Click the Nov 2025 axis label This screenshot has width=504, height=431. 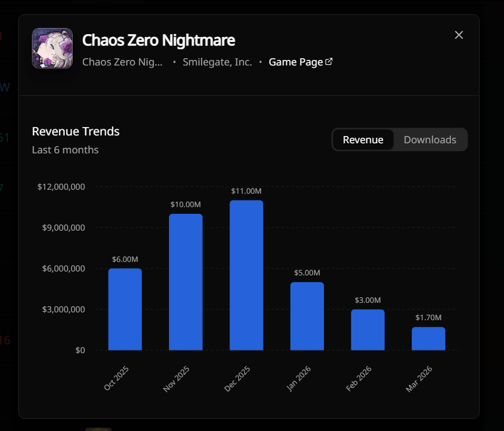(x=176, y=379)
